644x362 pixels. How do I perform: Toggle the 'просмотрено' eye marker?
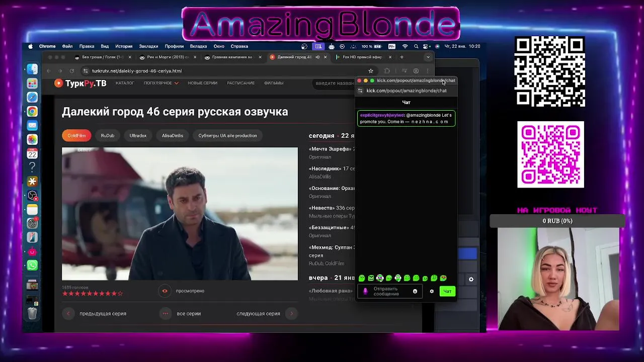[165, 291]
